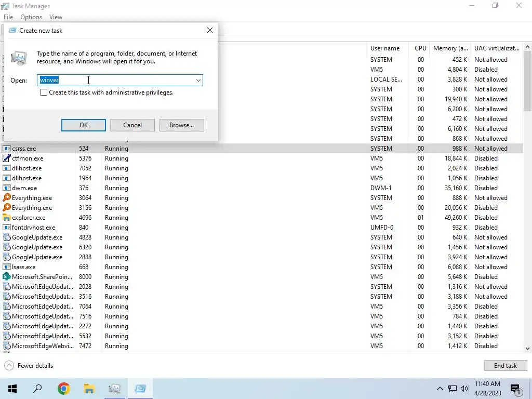Click memory value 49,260 K
Viewport: 532px width, 399px height.
(456, 218)
